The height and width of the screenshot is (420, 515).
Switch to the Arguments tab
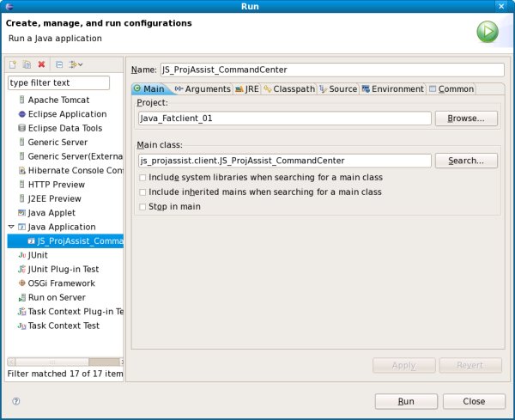coord(203,88)
